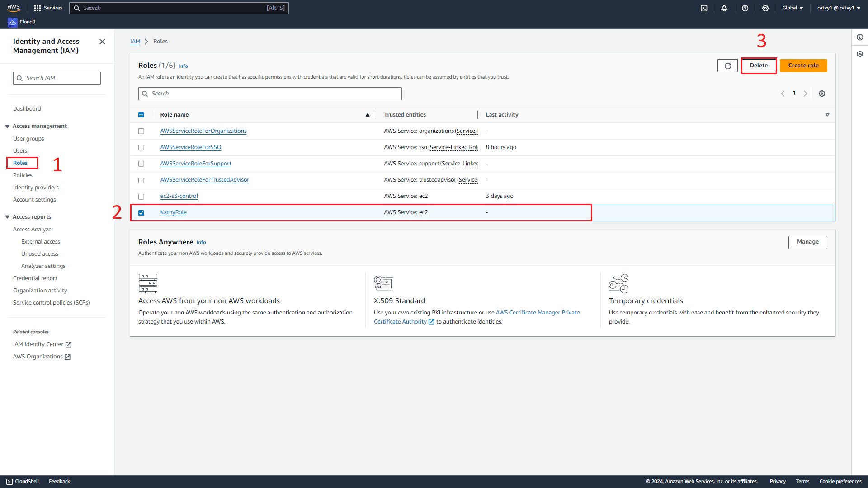
Task: Open Account settings in the sidebar
Action: tap(34, 200)
